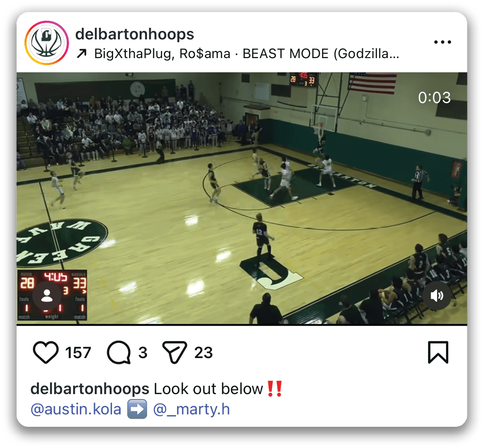The width and height of the screenshot is (484, 448).
Task: Open BigXthaPlug BEAST MODE audio link
Action: click(247, 54)
